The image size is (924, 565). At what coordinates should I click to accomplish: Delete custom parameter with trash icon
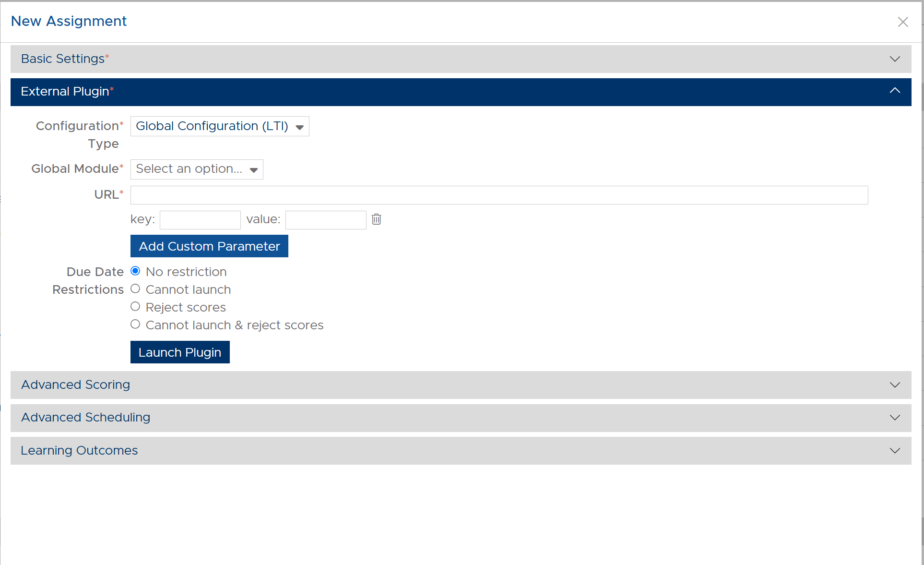[x=377, y=219]
